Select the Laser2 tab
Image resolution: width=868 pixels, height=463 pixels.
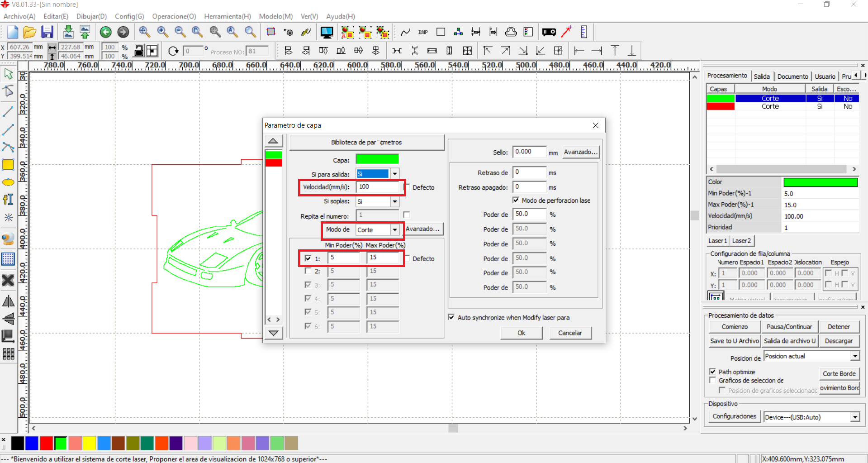[741, 241]
